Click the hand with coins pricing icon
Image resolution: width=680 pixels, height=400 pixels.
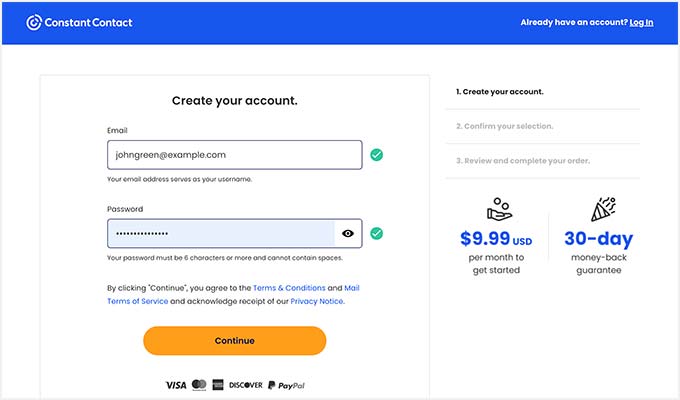[499, 209]
